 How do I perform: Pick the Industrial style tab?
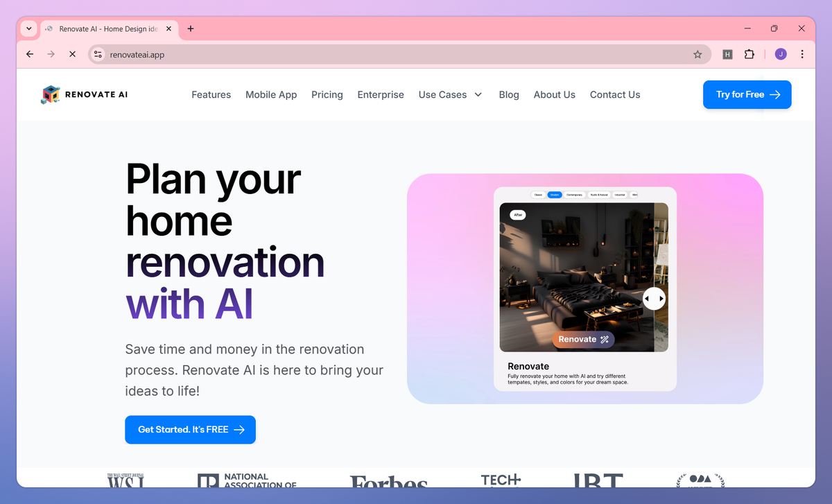620,195
